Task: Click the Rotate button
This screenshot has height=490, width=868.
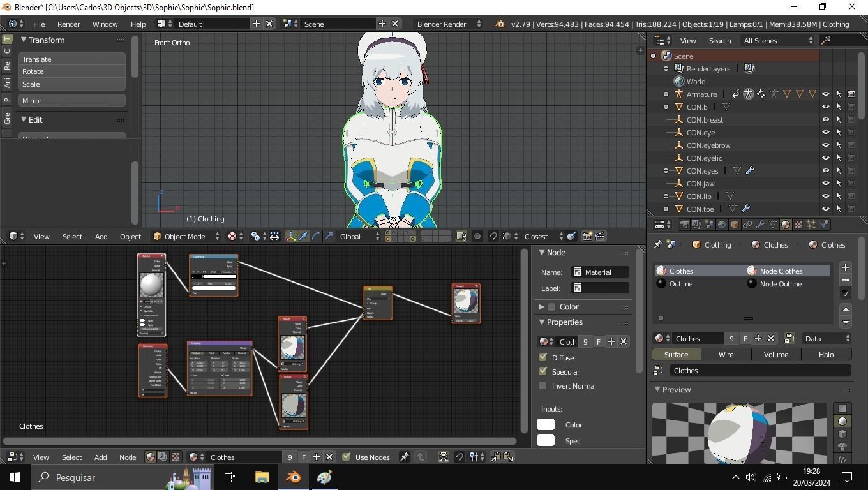Action: [71, 71]
